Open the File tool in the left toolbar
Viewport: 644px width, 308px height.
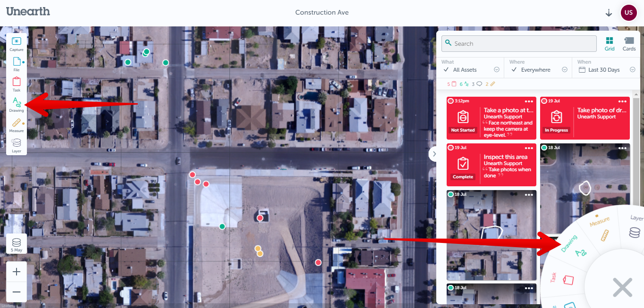point(17,64)
